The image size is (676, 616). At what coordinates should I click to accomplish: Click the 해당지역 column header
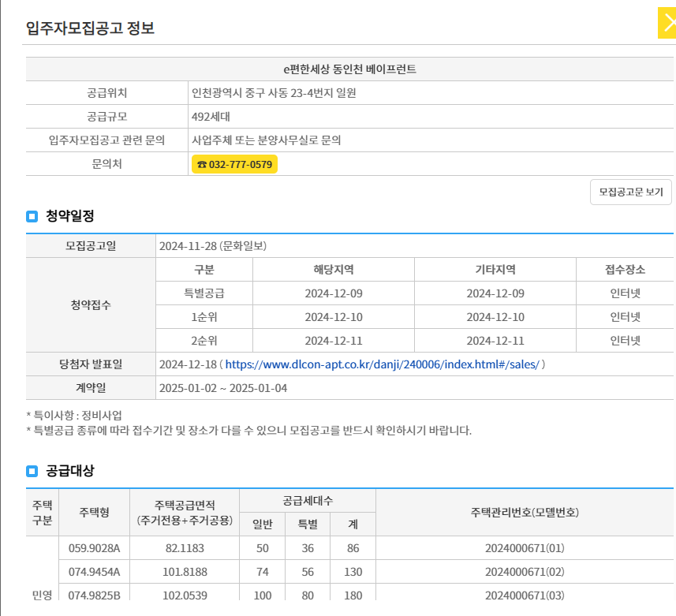tap(334, 270)
